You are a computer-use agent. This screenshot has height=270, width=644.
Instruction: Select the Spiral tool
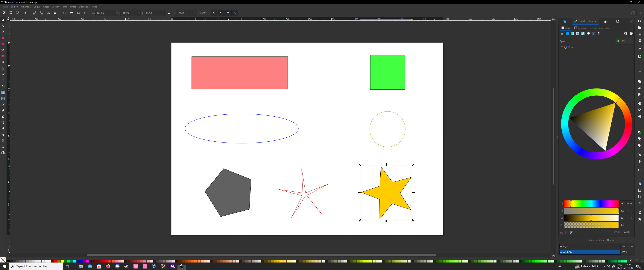3,62
